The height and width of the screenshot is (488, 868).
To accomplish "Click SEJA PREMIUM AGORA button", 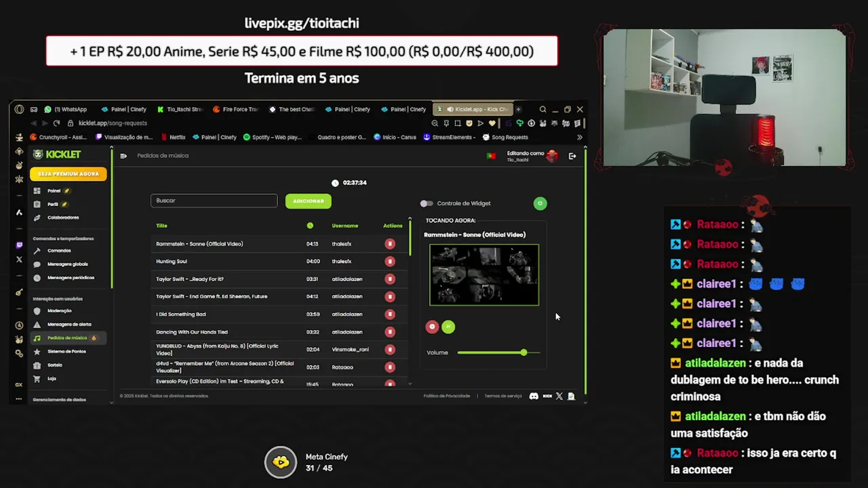I will pyautogui.click(x=68, y=174).
